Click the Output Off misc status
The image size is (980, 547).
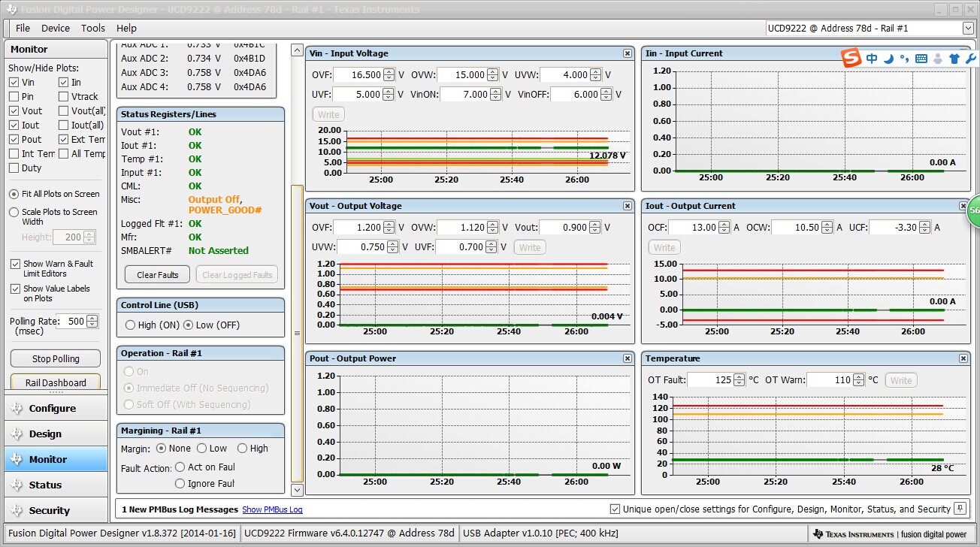coord(213,200)
